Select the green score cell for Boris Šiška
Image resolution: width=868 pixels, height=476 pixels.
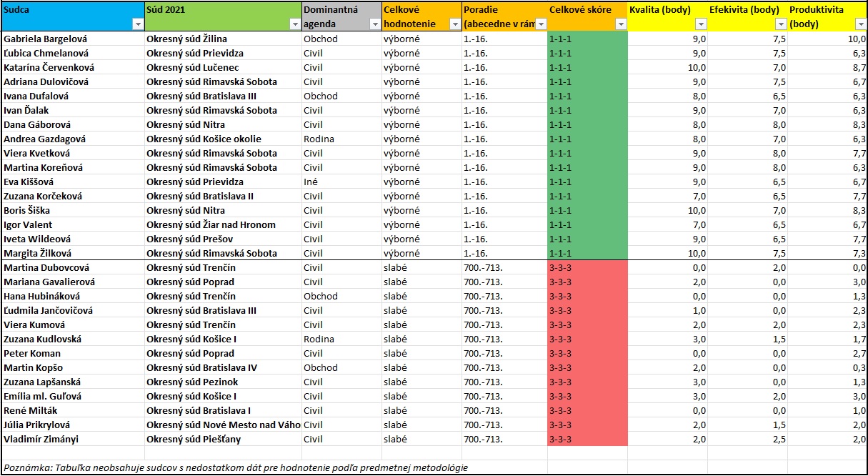(587, 210)
